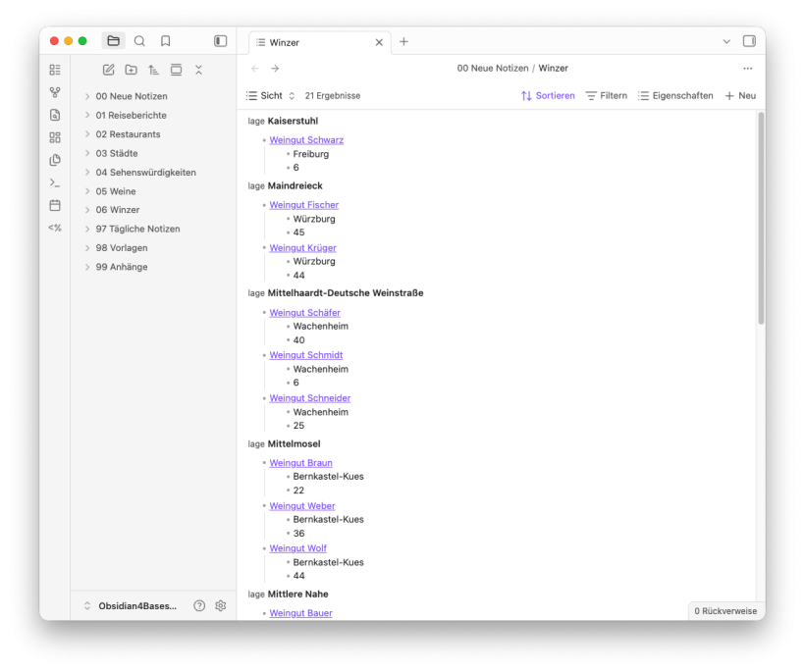Open the vault settings gear

221,605
